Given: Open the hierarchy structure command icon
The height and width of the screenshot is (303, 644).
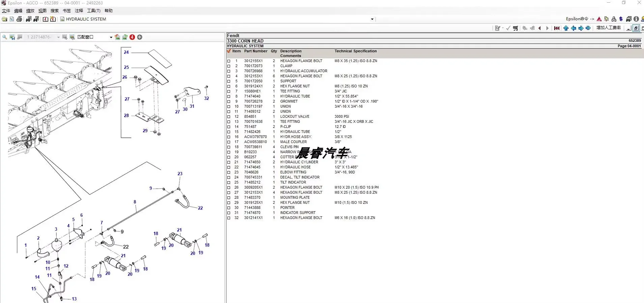Looking at the screenshot, I should pyautogui.click(x=614, y=19).
